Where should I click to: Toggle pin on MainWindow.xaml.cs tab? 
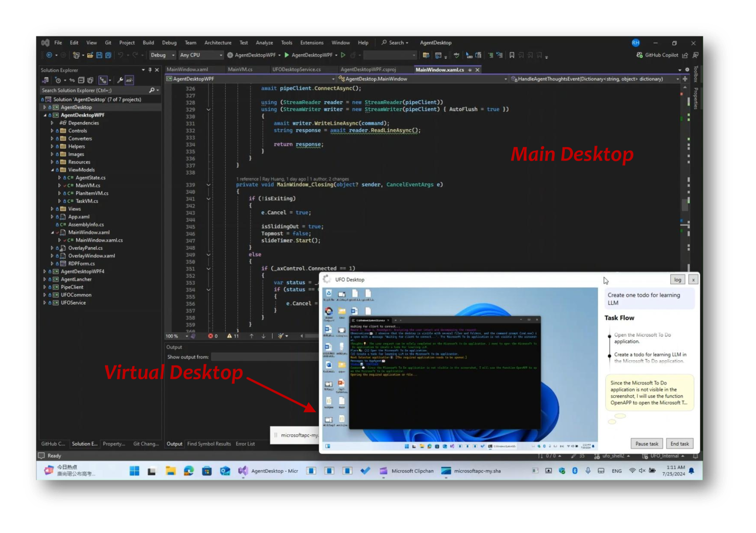click(x=470, y=70)
